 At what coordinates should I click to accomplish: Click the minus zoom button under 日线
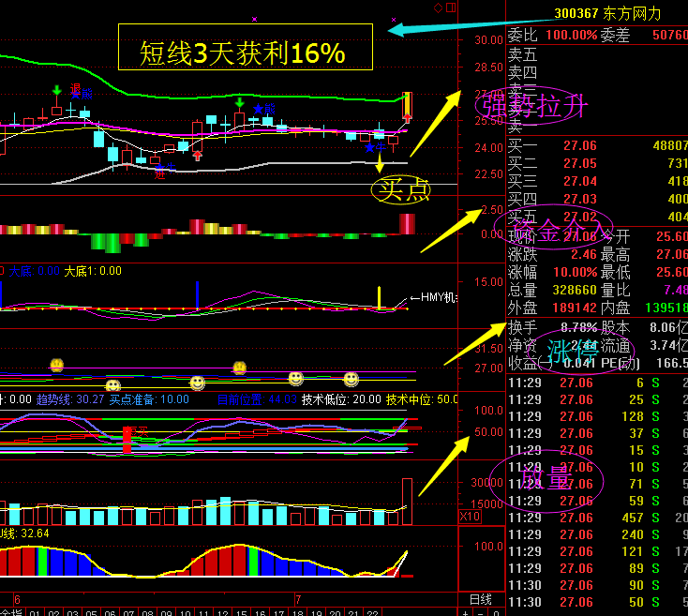481,612
